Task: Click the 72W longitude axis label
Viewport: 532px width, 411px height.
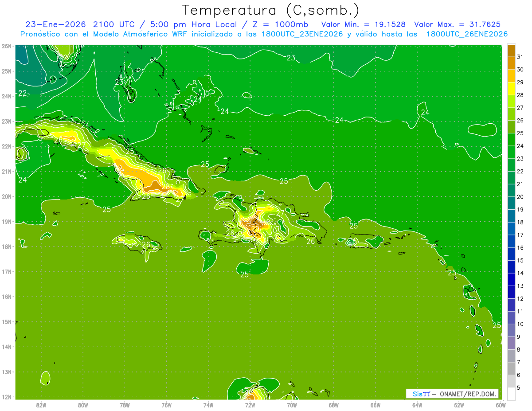Action: pos(250,405)
